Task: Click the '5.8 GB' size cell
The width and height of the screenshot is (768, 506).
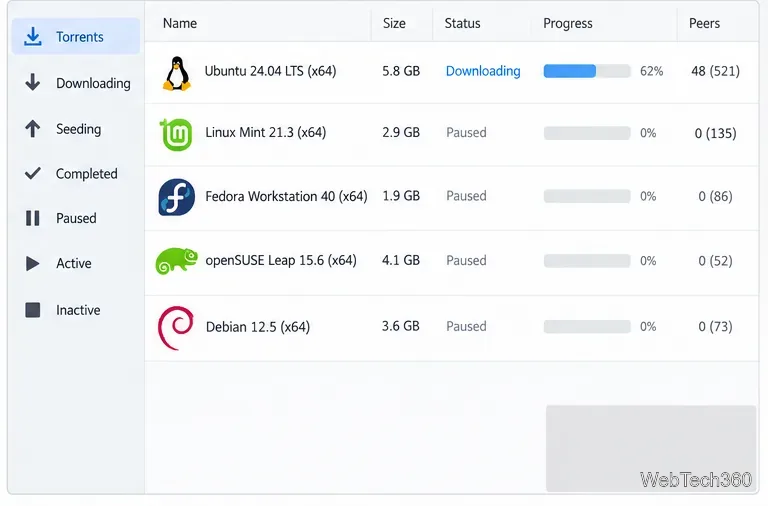Action: 401,71
